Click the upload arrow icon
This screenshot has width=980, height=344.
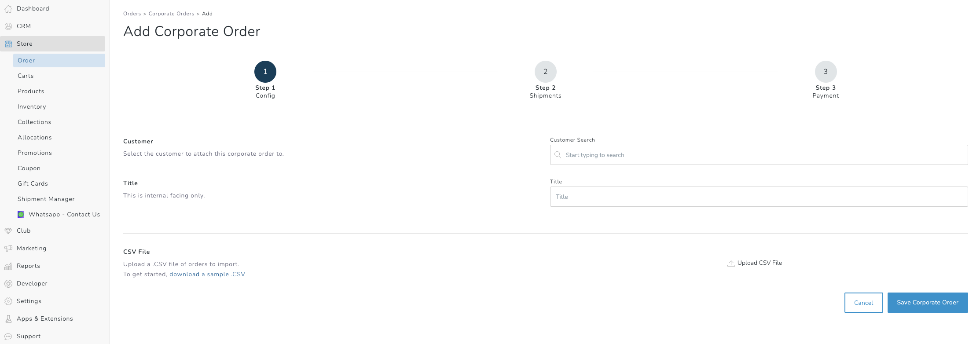click(x=731, y=263)
